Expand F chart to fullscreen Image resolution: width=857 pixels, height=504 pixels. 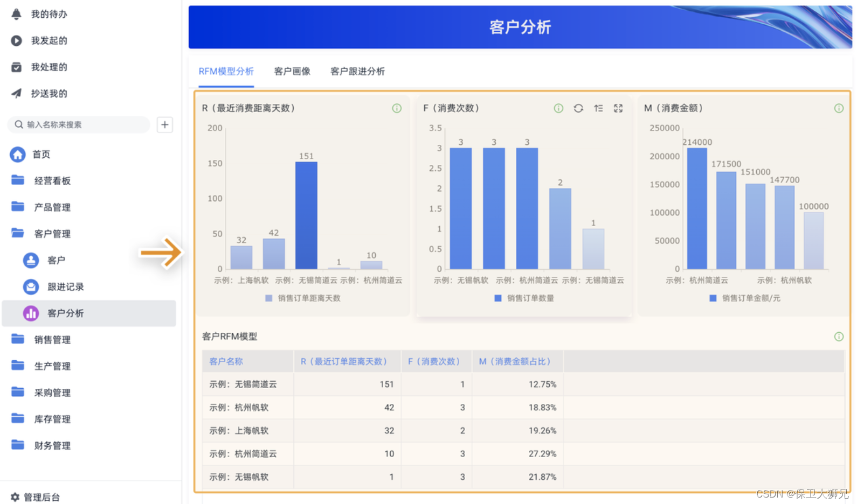(x=618, y=108)
